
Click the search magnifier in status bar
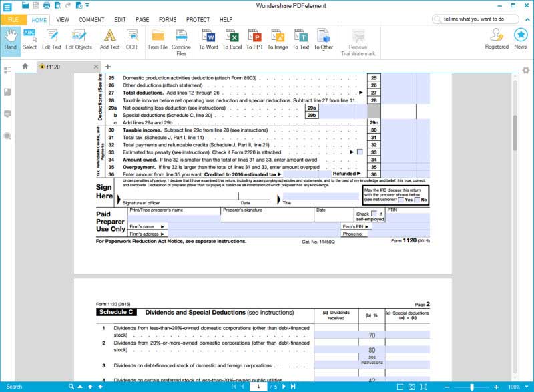click(71, 387)
